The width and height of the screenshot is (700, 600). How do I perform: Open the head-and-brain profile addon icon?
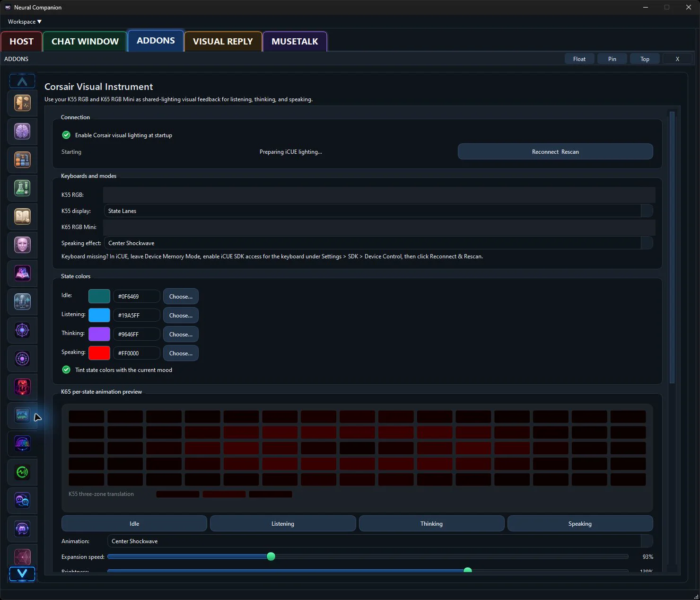pyautogui.click(x=22, y=103)
